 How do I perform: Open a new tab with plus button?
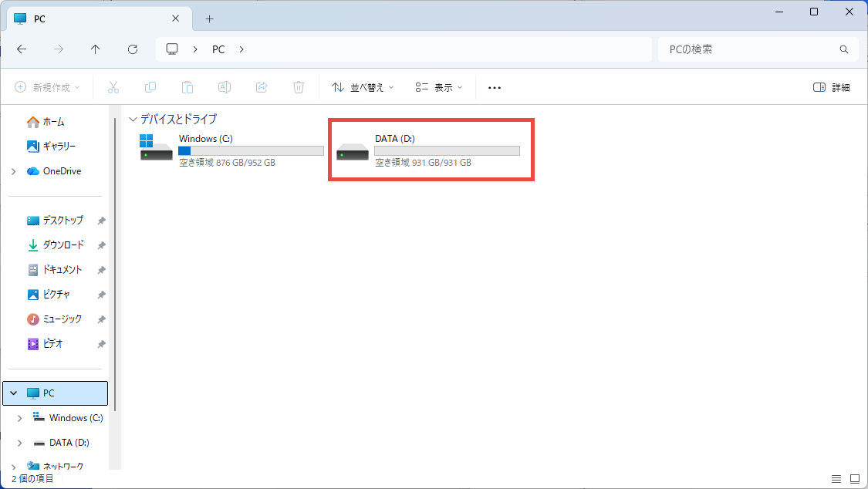[209, 19]
